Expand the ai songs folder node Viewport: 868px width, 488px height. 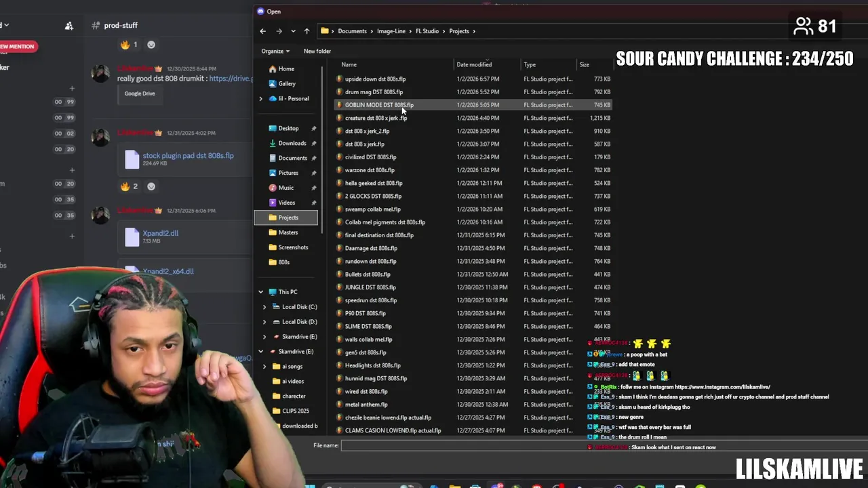(264, 367)
